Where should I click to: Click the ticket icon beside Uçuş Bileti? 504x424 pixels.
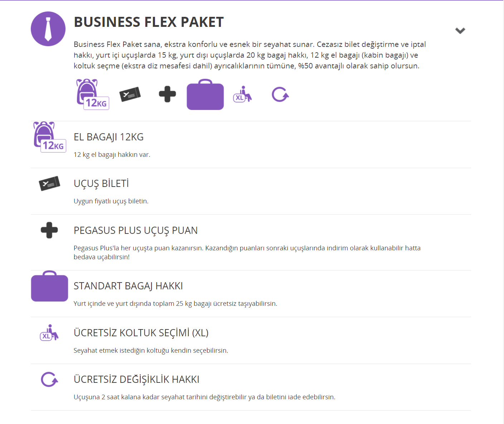[x=49, y=183]
